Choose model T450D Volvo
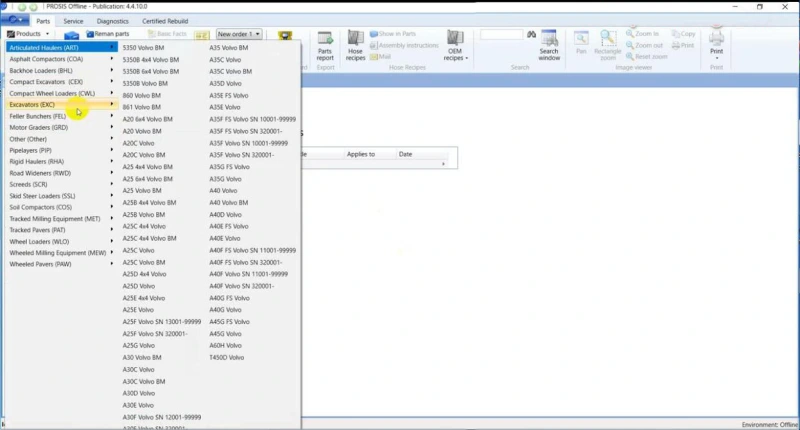Image resolution: width=800 pixels, height=430 pixels. click(x=227, y=358)
